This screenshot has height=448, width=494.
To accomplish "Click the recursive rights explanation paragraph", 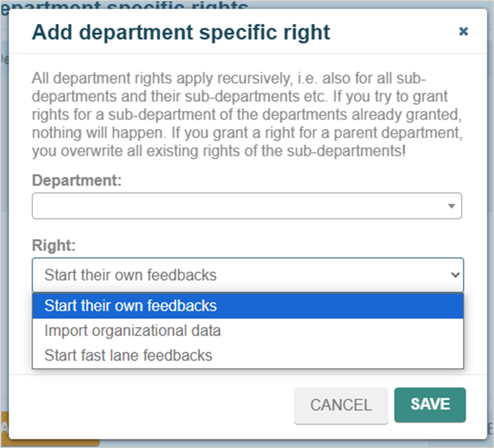I will [246, 115].
